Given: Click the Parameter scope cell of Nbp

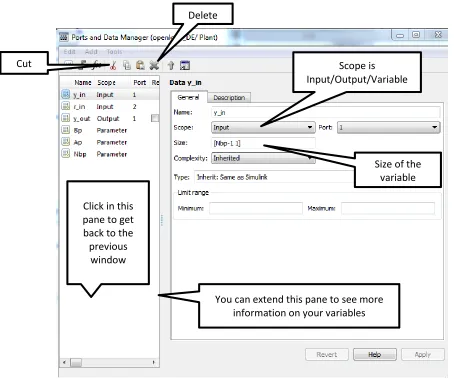Looking at the screenshot, I should [x=112, y=154].
